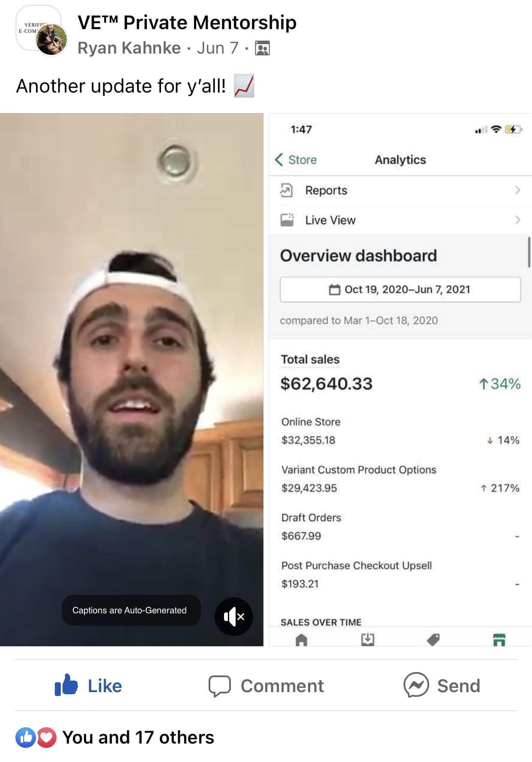Go back to Store with chevron
Screen dimensions: 532x762
point(296,159)
